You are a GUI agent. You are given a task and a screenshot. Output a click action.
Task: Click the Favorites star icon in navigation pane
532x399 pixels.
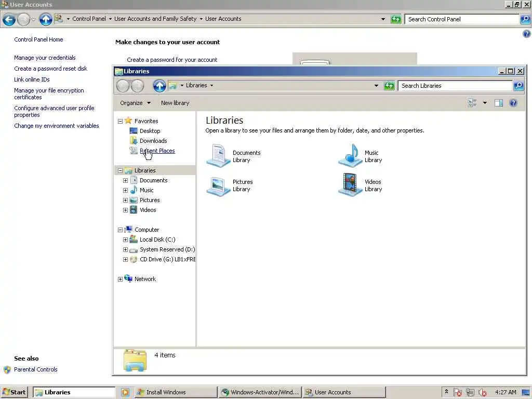(128, 121)
